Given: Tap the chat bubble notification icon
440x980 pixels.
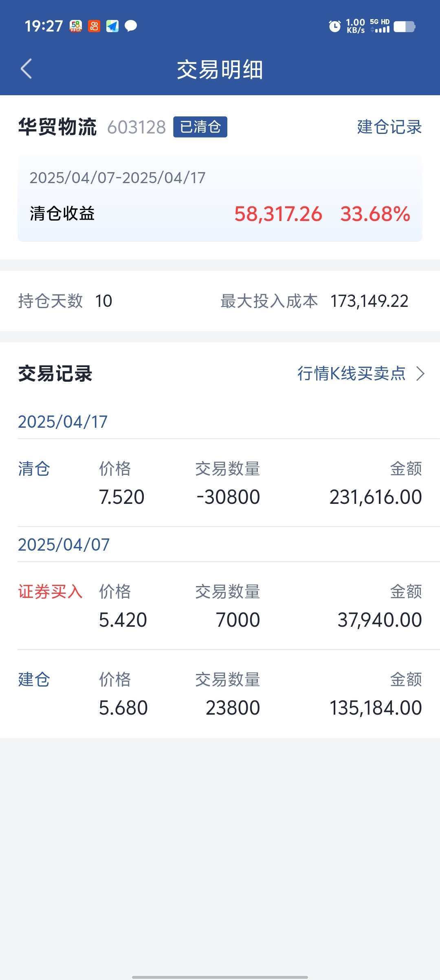Looking at the screenshot, I should coord(131,26).
